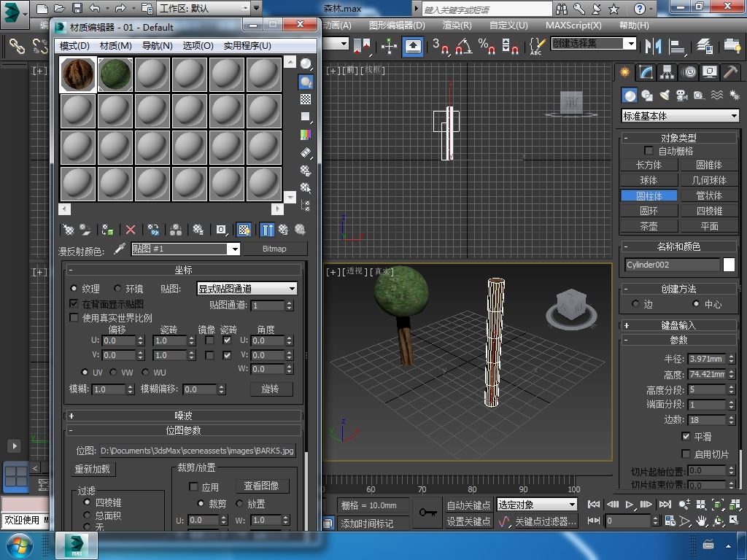Open the Display panel tab icon
The width and height of the screenshot is (747, 560).
[x=709, y=72]
